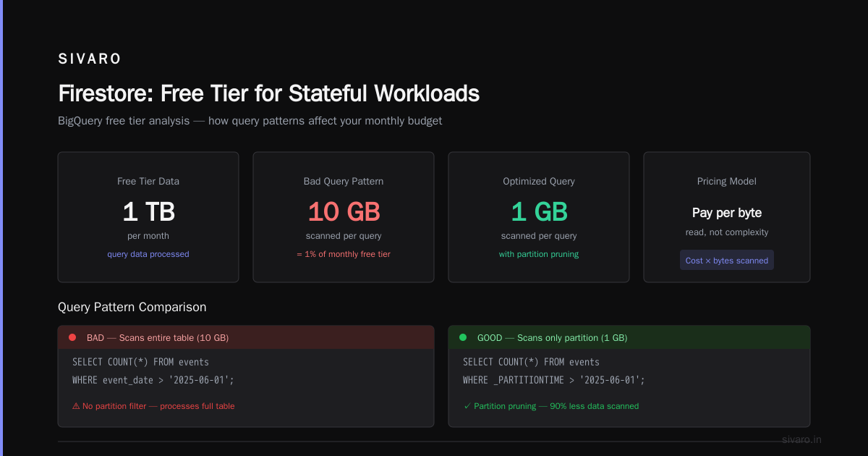Click 'per month' under 1 TB
The width and height of the screenshot is (868, 456).
point(148,236)
